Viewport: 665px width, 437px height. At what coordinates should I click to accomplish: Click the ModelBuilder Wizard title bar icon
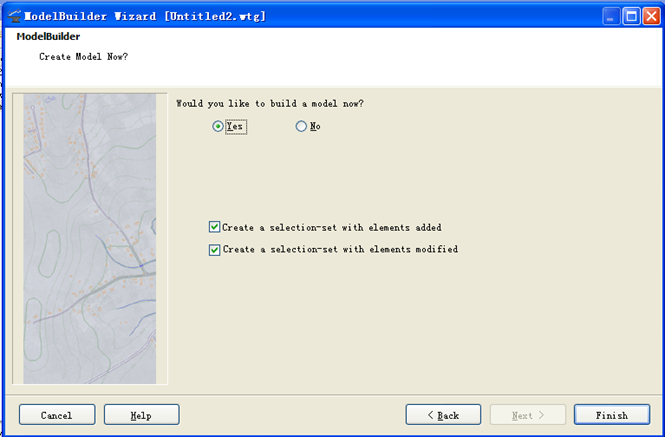pyautogui.click(x=13, y=16)
